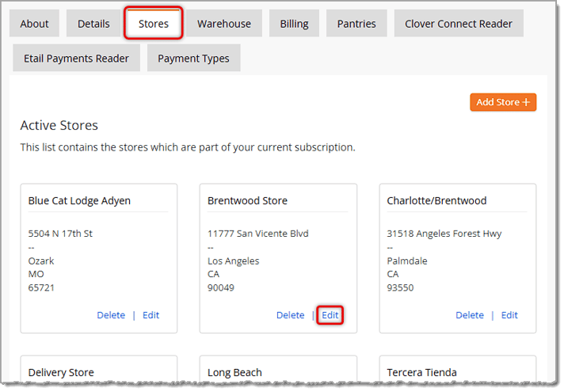Click the Add Store button
Viewport: 564px width, 392px height.
(x=503, y=102)
